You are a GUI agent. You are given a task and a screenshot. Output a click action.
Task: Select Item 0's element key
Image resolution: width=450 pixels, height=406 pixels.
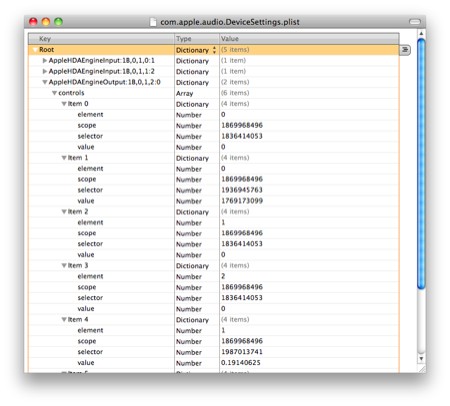point(90,115)
